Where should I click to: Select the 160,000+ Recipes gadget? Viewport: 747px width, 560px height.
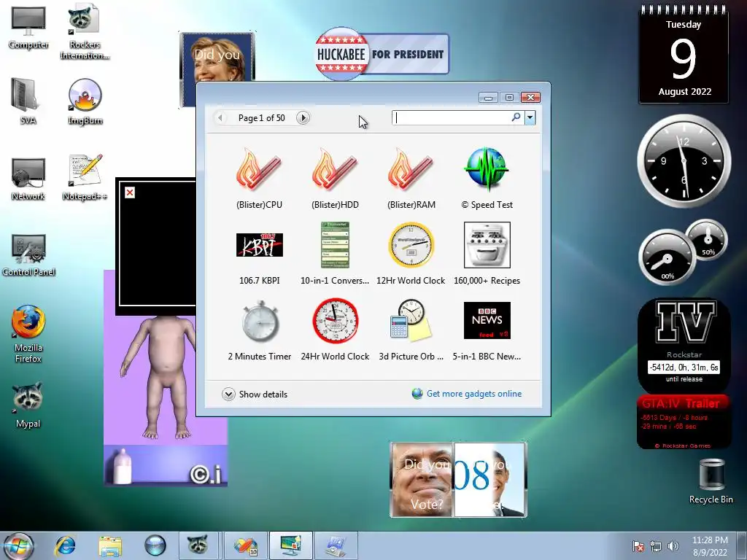487,254
